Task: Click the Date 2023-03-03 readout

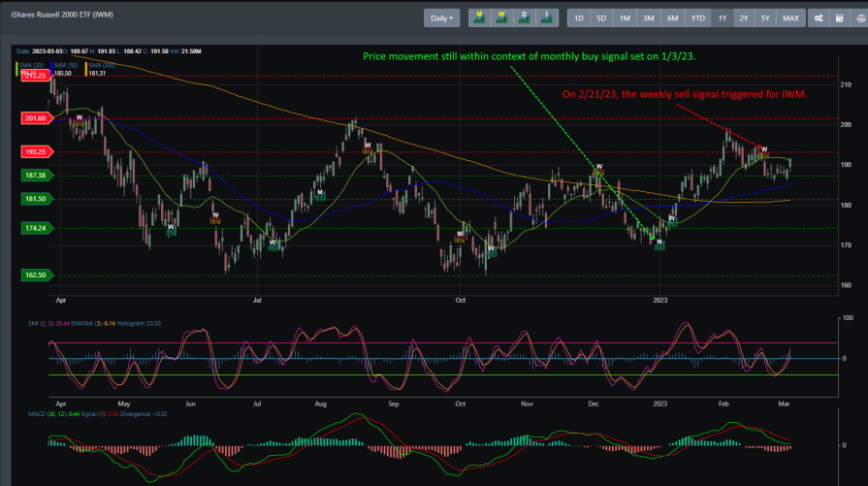Action: pos(39,51)
